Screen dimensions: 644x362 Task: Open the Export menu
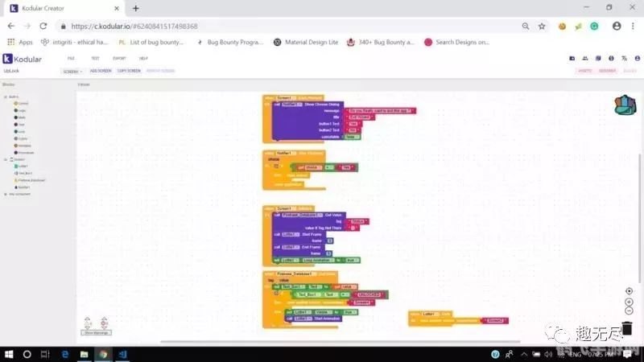pos(119,59)
